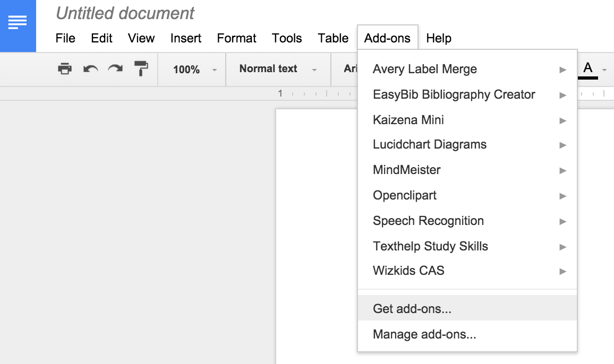The image size is (614, 364).
Task: Select Speech Recognition add-on
Action: [467, 221]
